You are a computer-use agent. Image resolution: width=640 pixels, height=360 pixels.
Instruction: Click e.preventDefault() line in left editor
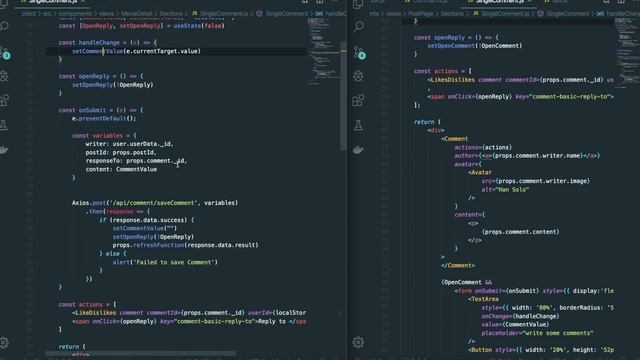104,118
